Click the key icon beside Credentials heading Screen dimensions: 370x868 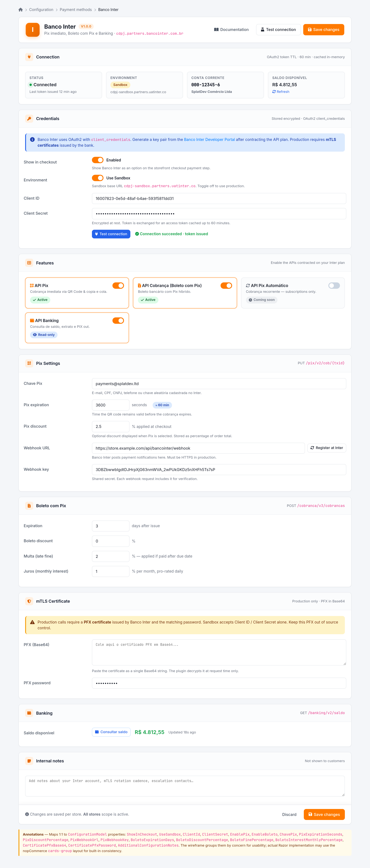(x=29, y=119)
